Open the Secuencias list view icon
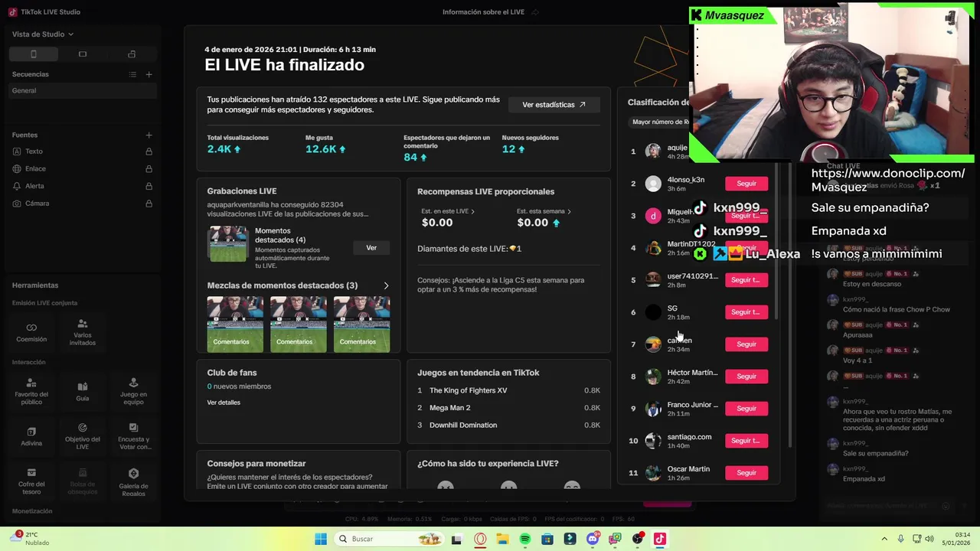This screenshot has height=551, width=980. [132, 74]
